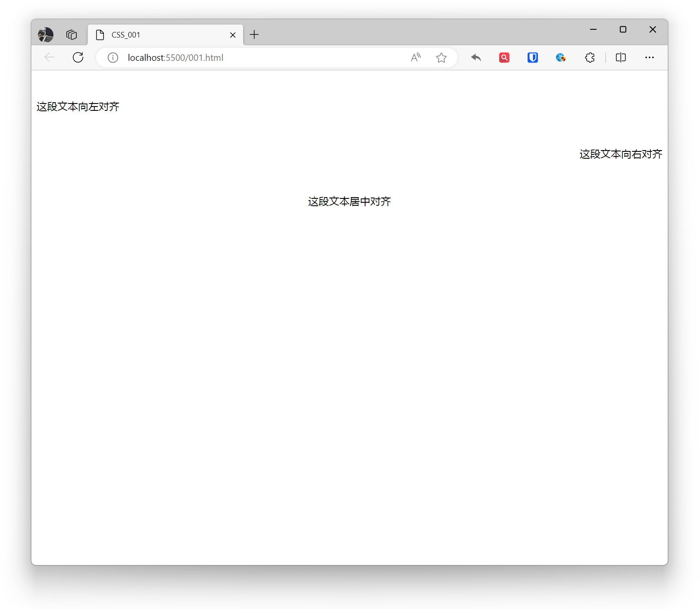The width and height of the screenshot is (700, 609).
Task: Toggle the favorites star for this page
Action: point(441,57)
